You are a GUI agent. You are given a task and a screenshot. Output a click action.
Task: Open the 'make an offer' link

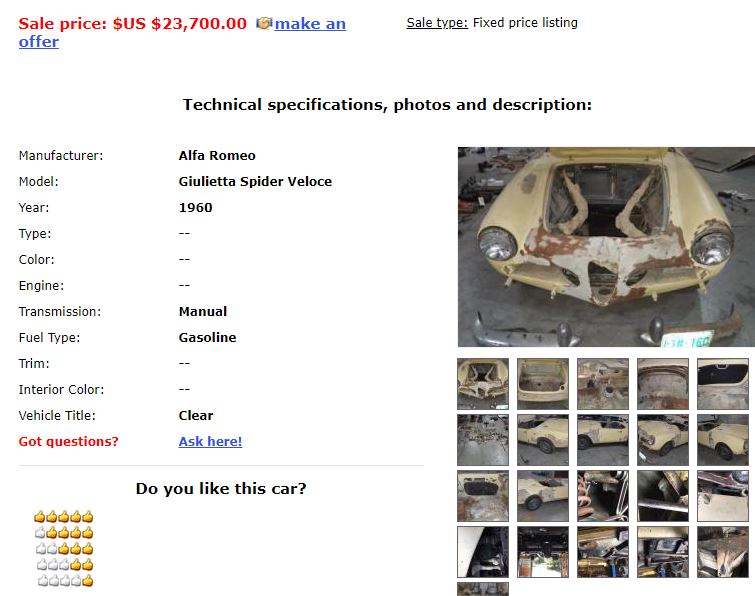(182, 32)
